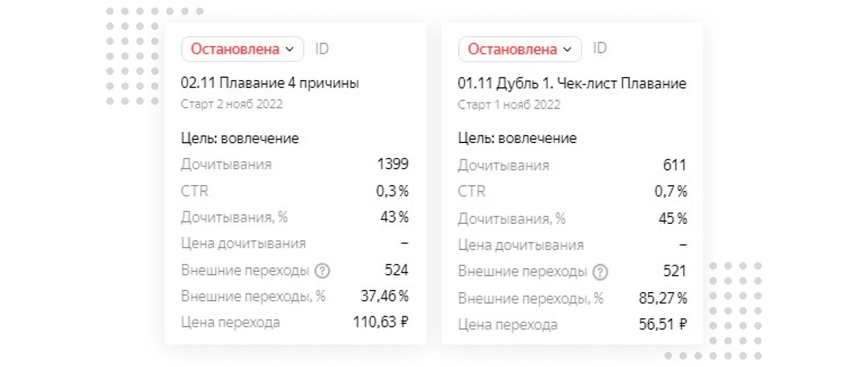This screenshot has width=868, height=367.
Task: Open help icon beside left card's Внешние переходы
Action: click(x=323, y=270)
